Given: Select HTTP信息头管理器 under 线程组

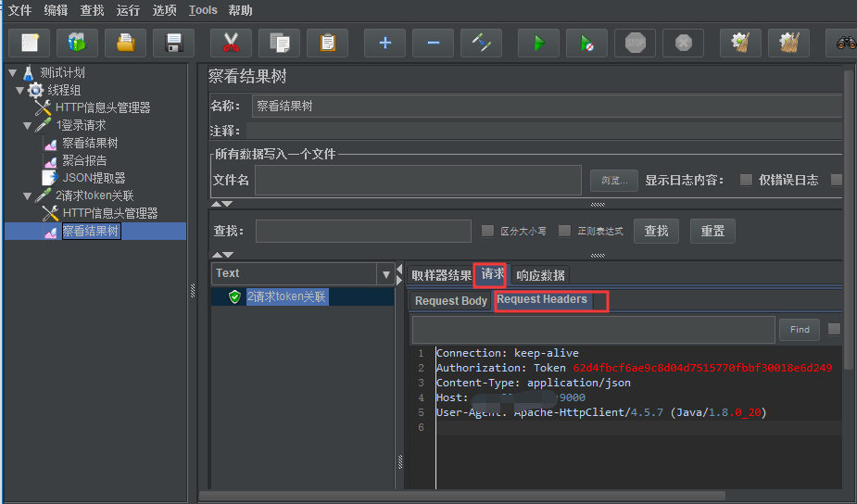Looking at the screenshot, I should click(x=103, y=107).
